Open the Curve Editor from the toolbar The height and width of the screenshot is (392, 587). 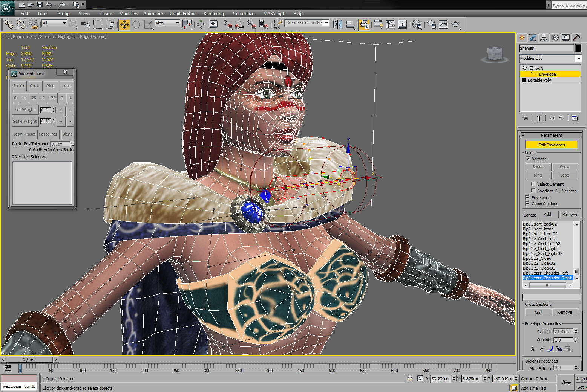pyautogui.click(x=391, y=24)
